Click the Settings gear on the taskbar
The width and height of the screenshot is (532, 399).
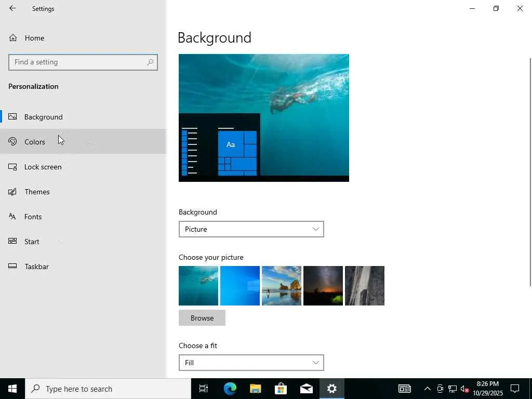(x=331, y=389)
